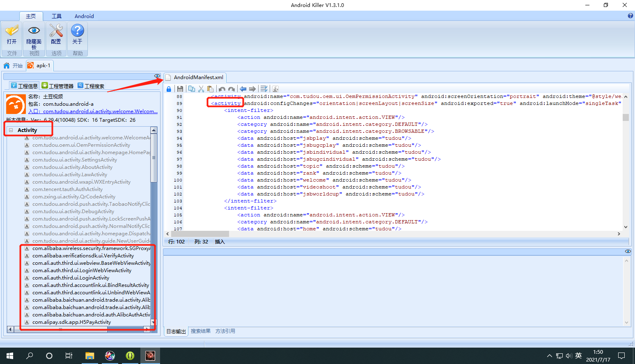Select com.ali.auth.third.ui.LoginActivity item
Viewport: 635px width, 364px height.
tap(71, 278)
